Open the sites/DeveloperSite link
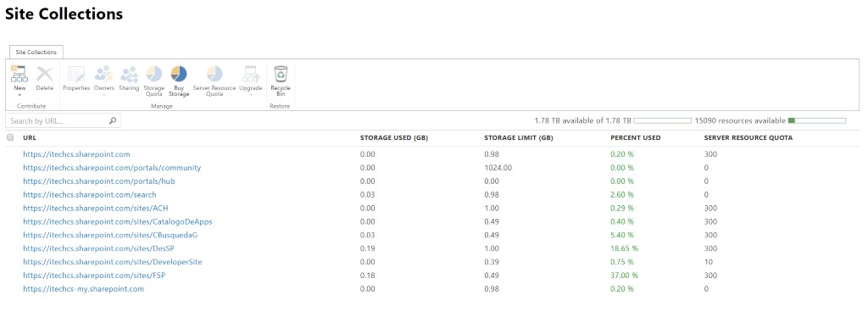The height and width of the screenshot is (334, 868). tap(113, 262)
